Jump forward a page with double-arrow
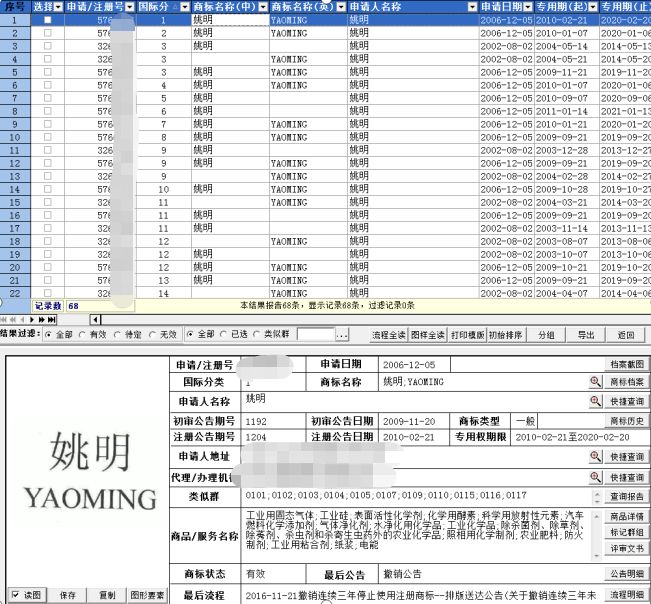The width and height of the screenshot is (651, 604). [x=41, y=320]
